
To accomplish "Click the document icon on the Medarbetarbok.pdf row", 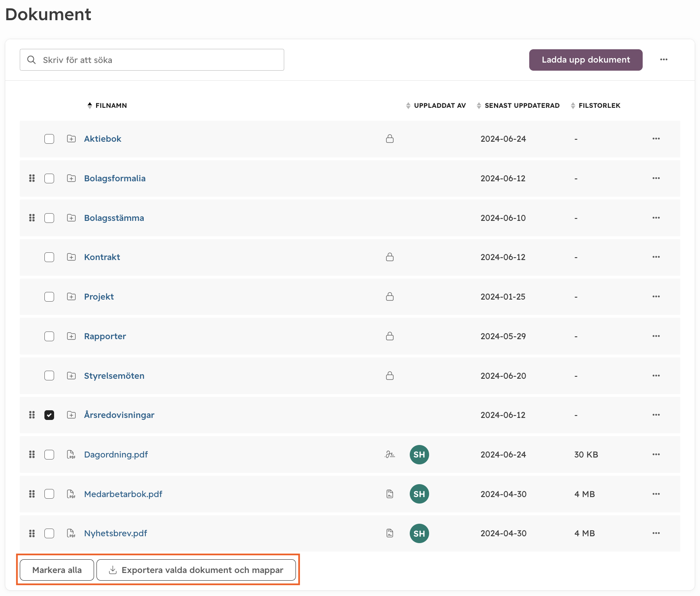I will click(390, 494).
